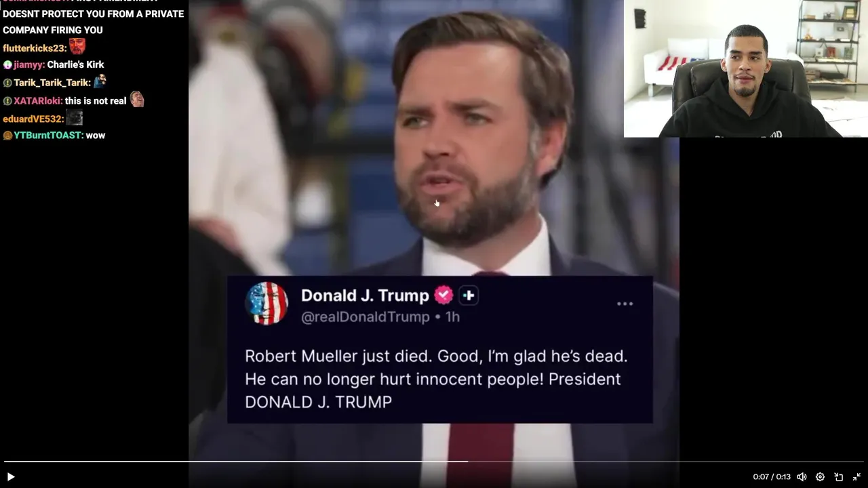
Task: Open the three-dot menu on the post
Action: tap(625, 304)
